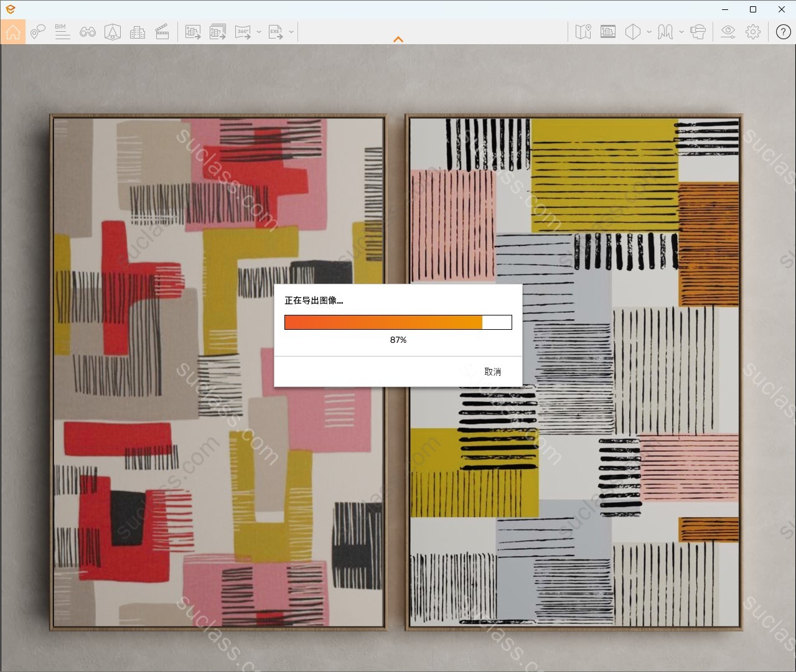Screen dimensions: 796x672
Task: Click the building asset library icon
Action: [138, 32]
